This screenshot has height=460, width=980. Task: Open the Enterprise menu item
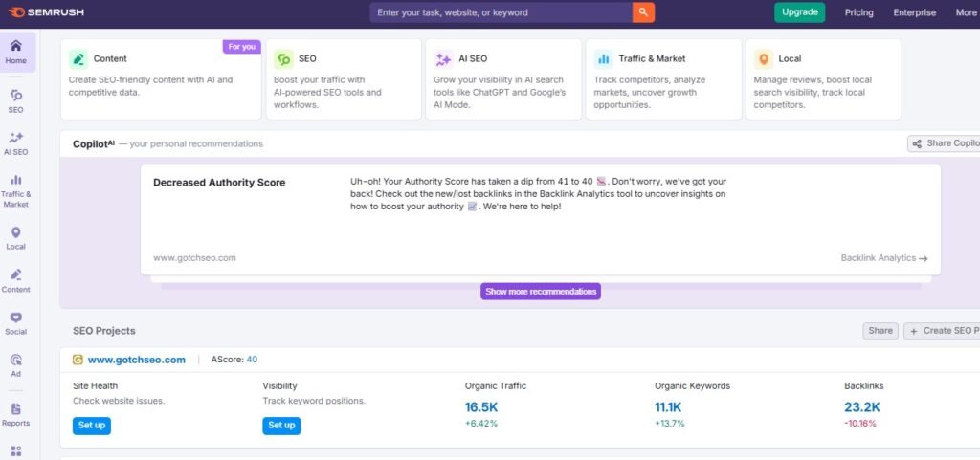pyautogui.click(x=915, y=12)
